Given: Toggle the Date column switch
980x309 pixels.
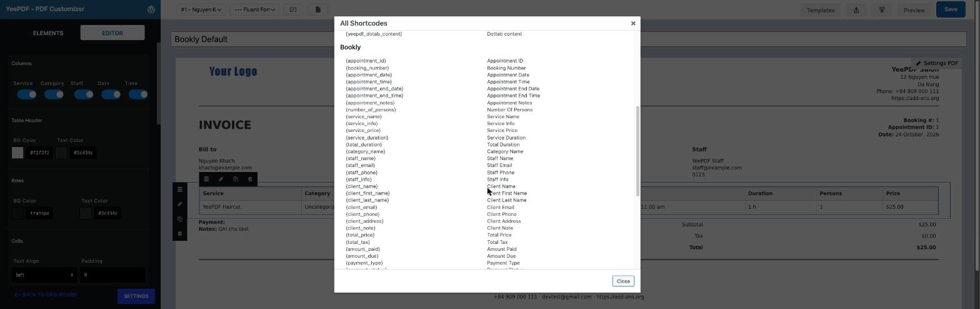Looking at the screenshot, I should coord(111,94).
